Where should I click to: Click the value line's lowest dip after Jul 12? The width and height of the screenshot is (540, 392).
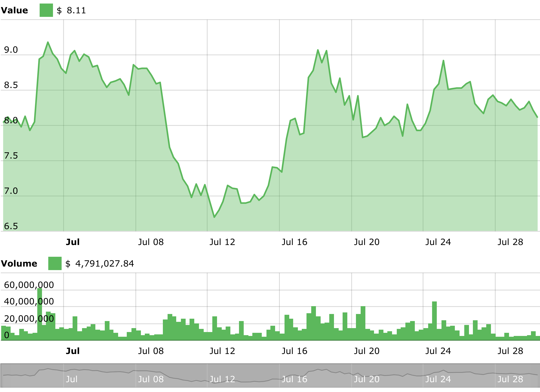[214, 217]
